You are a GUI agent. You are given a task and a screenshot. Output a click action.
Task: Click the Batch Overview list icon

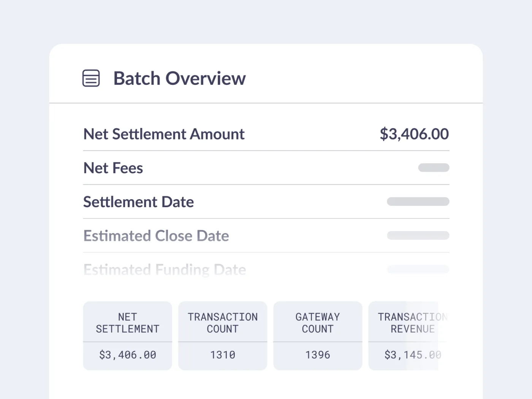pos(91,78)
